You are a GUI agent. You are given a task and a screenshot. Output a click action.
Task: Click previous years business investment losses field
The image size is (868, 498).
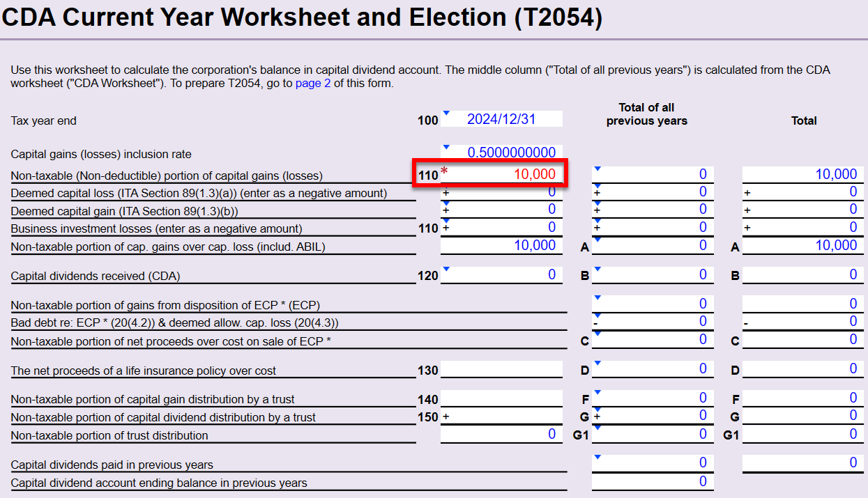[x=653, y=227]
